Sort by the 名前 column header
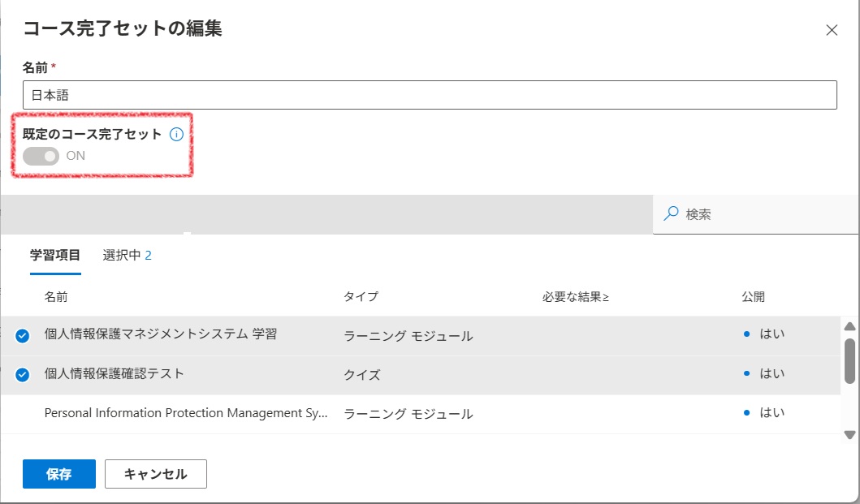This screenshot has width=860, height=504. pos(56,297)
